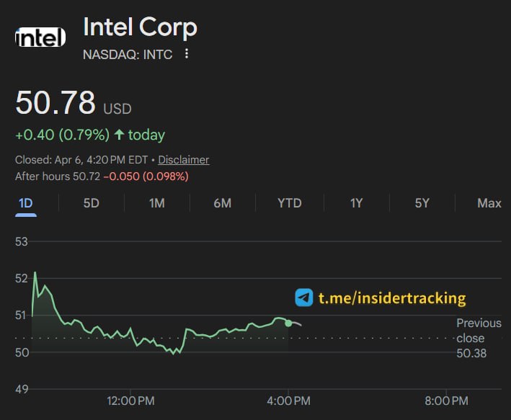
Task: Click the Intel logo icon
Action: coord(40,36)
